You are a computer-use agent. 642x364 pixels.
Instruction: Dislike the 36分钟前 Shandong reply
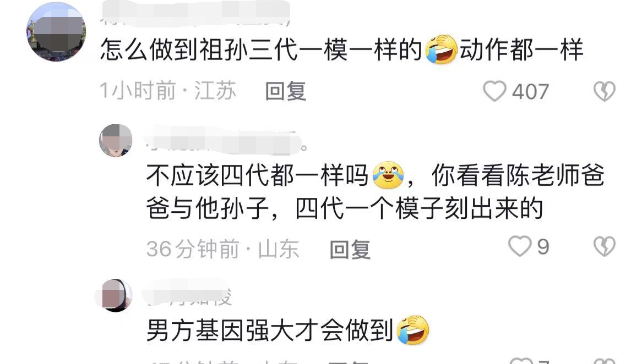point(605,246)
